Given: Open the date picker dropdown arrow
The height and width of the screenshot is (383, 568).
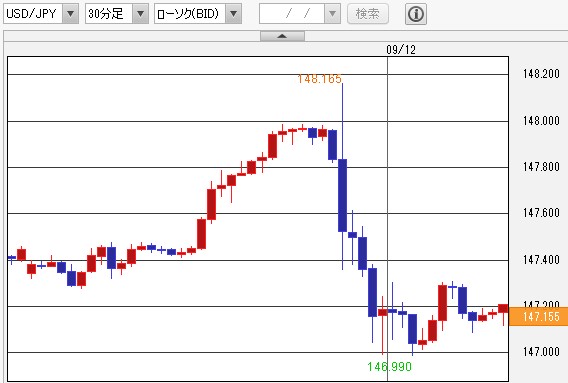Looking at the screenshot, I should click(x=332, y=14).
